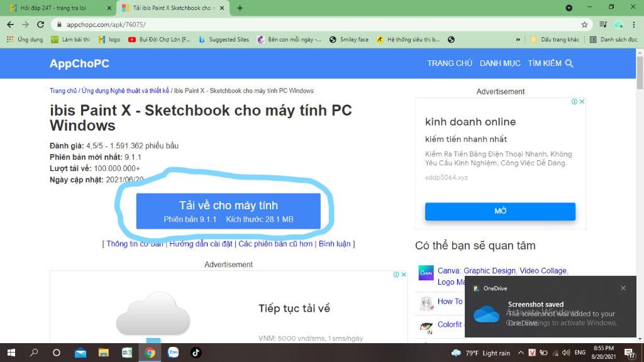Open the Colorfit suggested app link

449,325
